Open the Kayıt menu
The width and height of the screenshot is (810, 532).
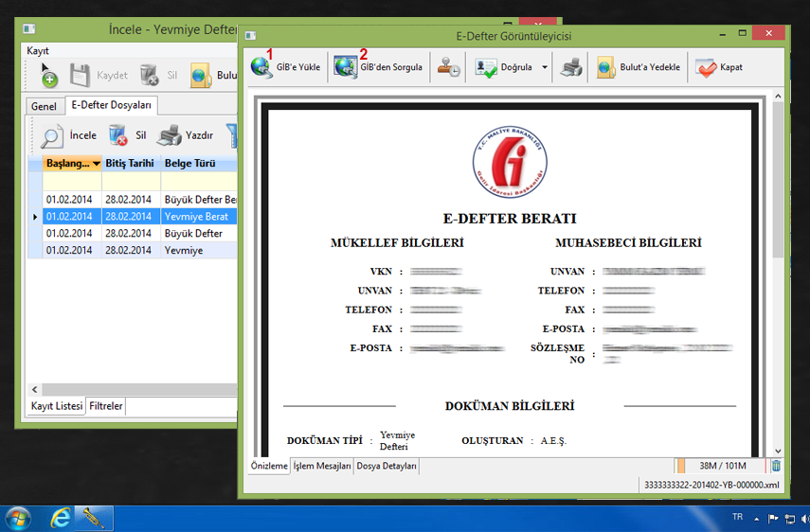(38, 50)
